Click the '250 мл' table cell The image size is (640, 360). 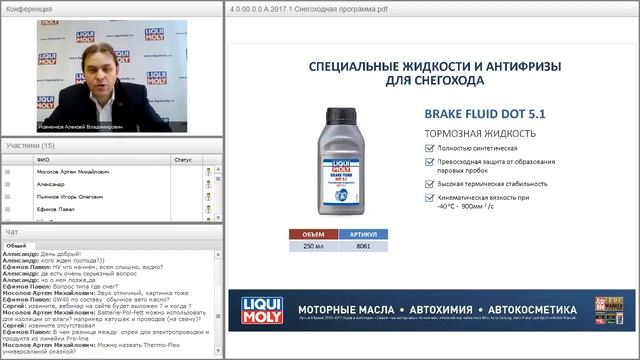[x=313, y=246]
